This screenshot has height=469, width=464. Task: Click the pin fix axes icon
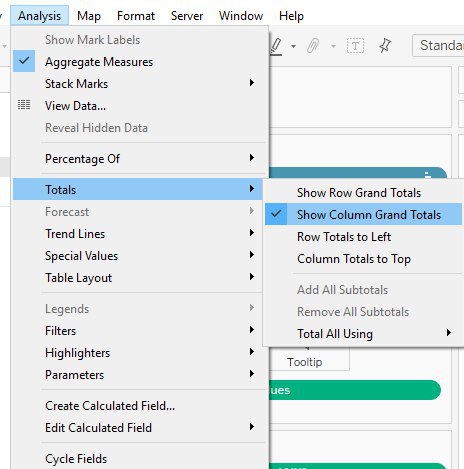385,45
